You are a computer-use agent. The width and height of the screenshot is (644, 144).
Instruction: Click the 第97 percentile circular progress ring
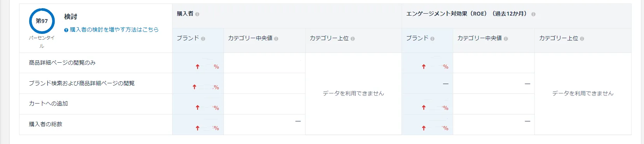click(x=42, y=21)
